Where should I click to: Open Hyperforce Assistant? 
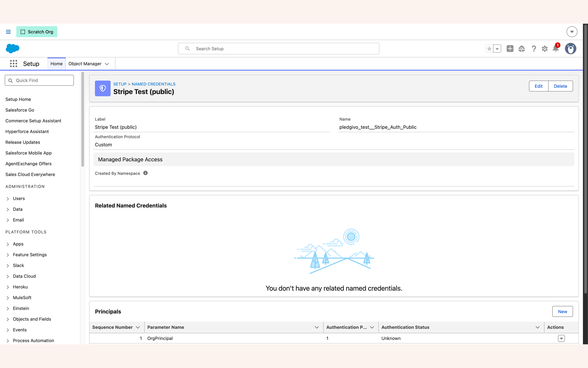click(27, 131)
